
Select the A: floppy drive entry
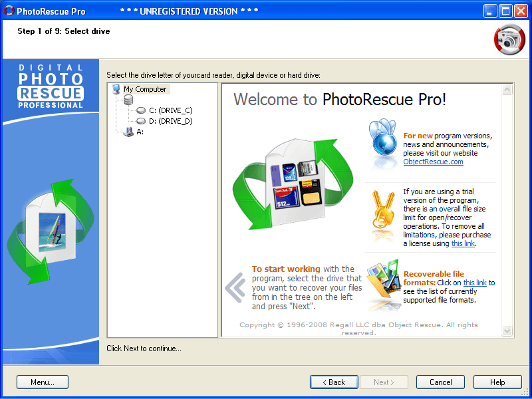pyautogui.click(x=140, y=132)
